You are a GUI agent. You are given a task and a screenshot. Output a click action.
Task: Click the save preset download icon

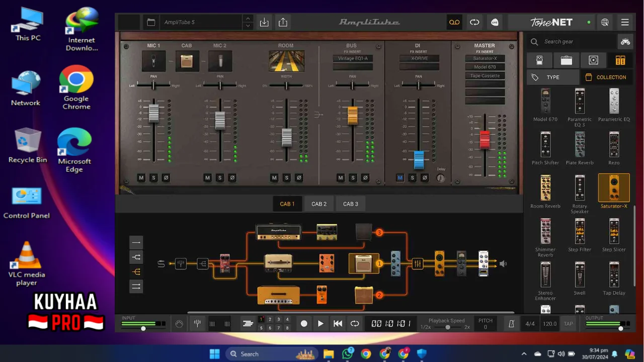pyautogui.click(x=264, y=22)
